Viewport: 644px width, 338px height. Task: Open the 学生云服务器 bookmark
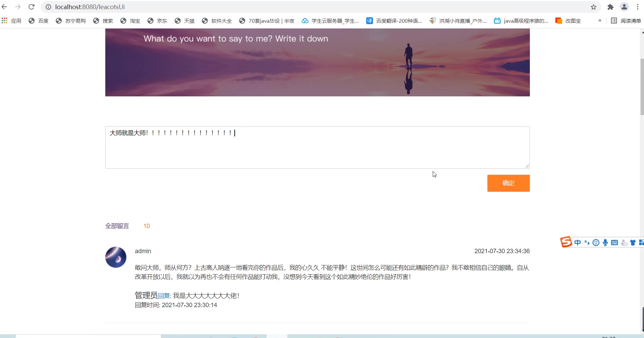[x=330, y=21]
